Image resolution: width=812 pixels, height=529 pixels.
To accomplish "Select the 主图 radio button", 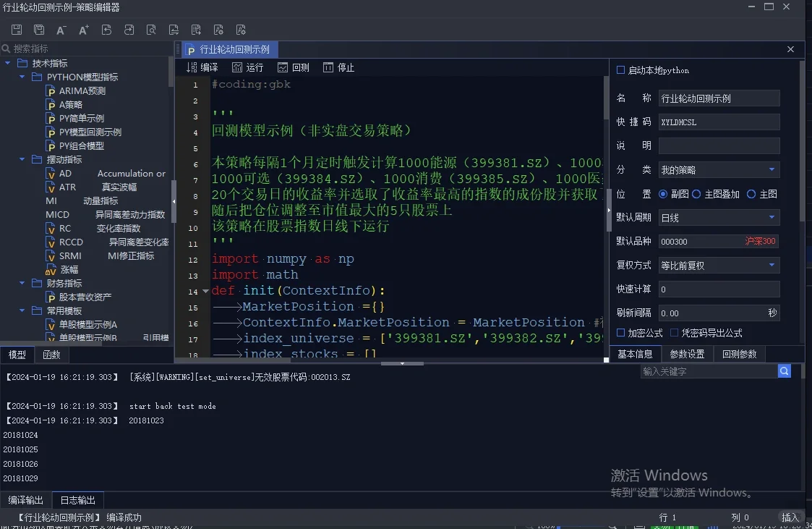I will pos(751,194).
